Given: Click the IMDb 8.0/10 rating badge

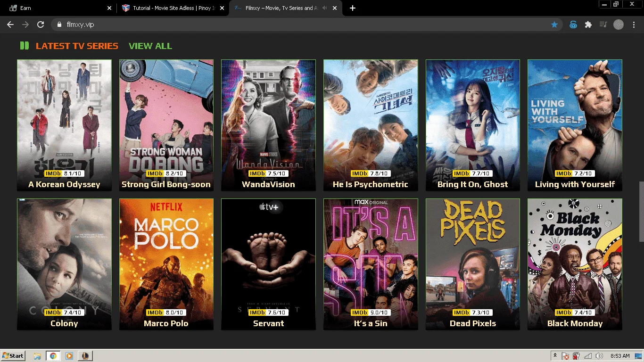Looking at the screenshot, I should [166, 313].
